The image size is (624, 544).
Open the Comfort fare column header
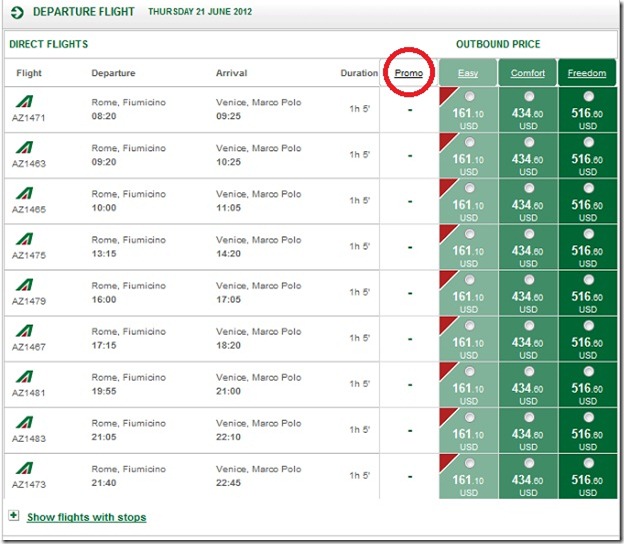(528, 73)
